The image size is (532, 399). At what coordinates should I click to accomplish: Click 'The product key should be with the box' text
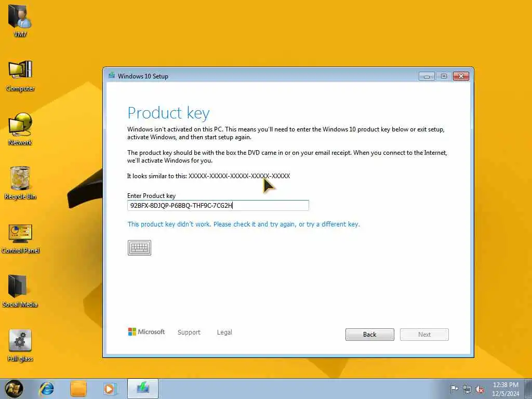(x=287, y=157)
